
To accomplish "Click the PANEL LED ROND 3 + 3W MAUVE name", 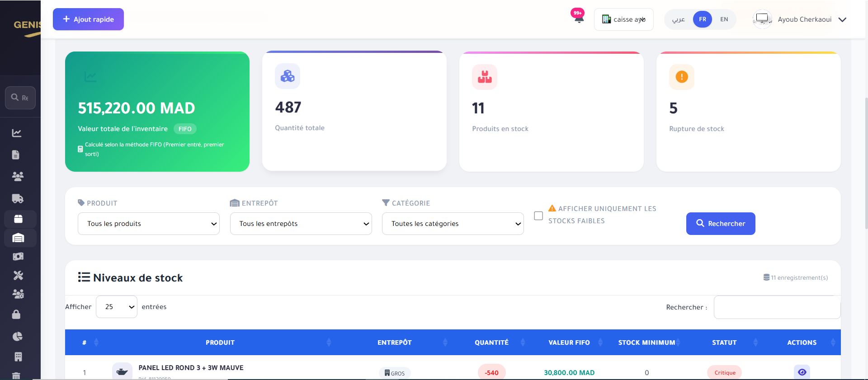I will pos(191,368).
